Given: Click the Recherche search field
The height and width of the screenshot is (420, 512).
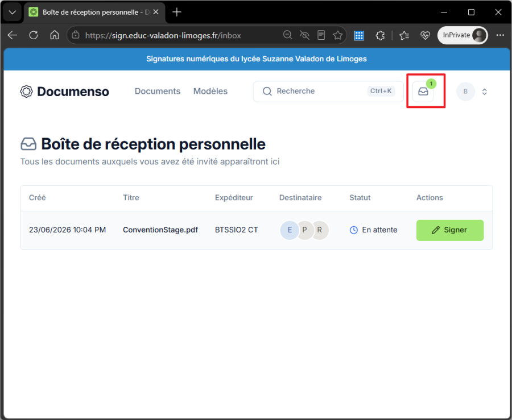Looking at the screenshot, I should click(328, 92).
